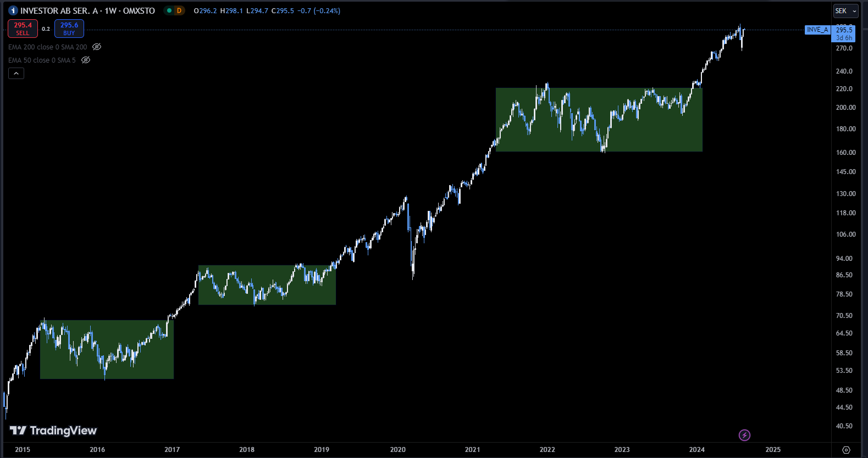Click the INVE_A price line label

(817, 30)
